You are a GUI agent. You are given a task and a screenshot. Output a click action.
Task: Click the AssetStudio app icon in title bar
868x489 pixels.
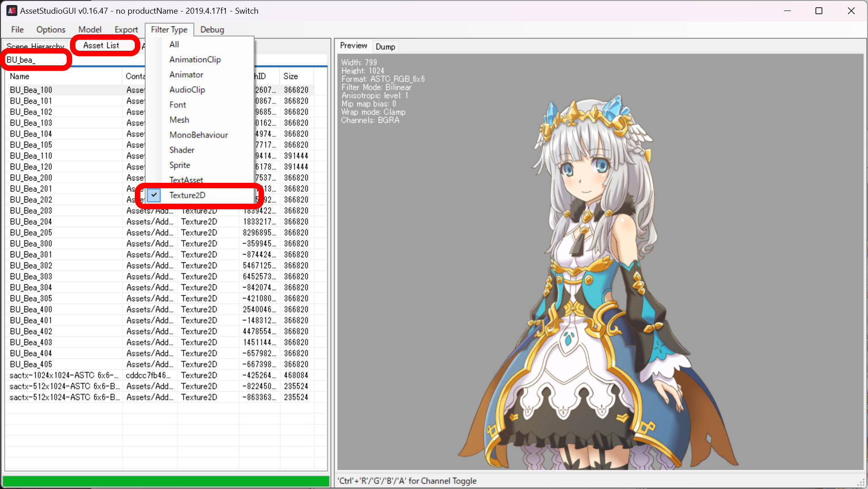click(x=11, y=11)
